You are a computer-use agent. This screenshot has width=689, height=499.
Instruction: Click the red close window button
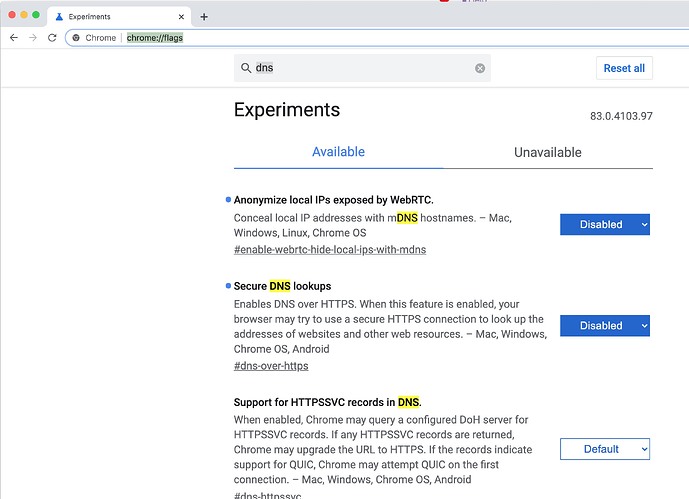(12, 15)
